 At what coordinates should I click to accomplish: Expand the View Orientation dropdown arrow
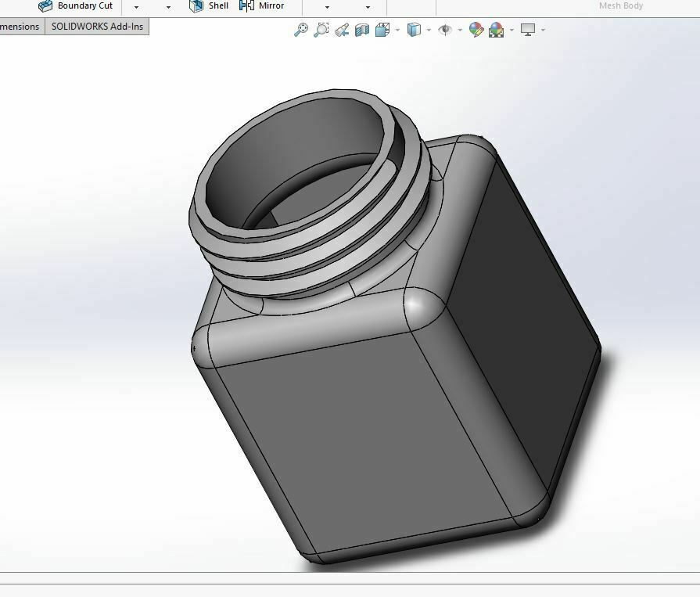point(397,31)
